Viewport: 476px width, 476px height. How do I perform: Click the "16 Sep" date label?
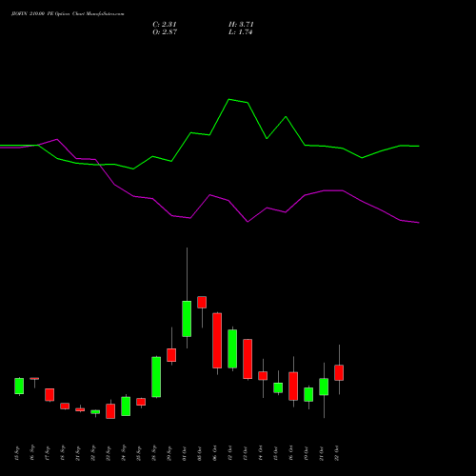pyautogui.click(x=32, y=453)
